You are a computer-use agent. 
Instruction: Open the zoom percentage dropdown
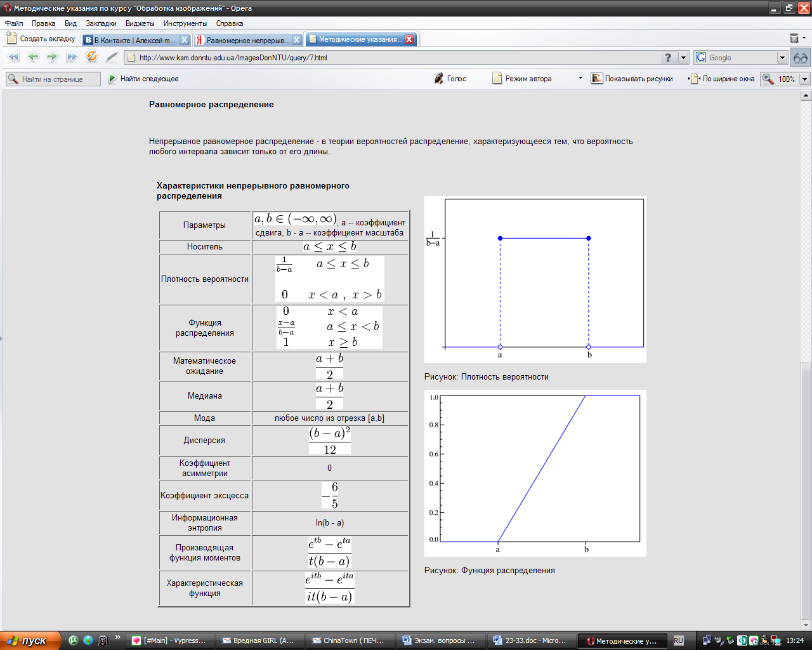click(804, 79)
